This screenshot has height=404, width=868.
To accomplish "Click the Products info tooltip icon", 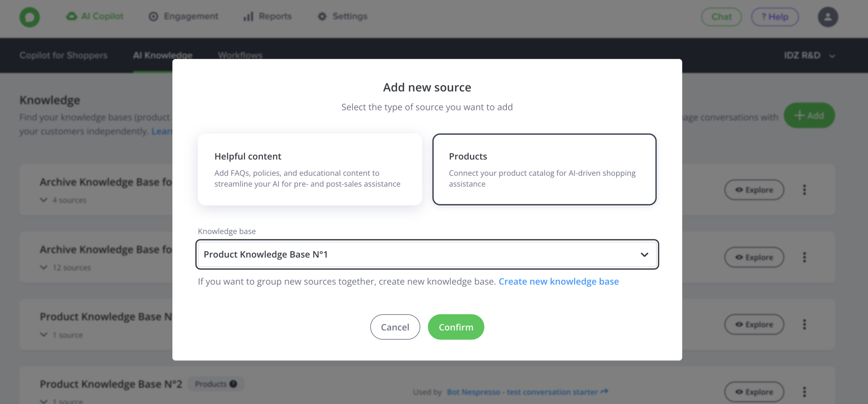I will (x=233, y=384).
